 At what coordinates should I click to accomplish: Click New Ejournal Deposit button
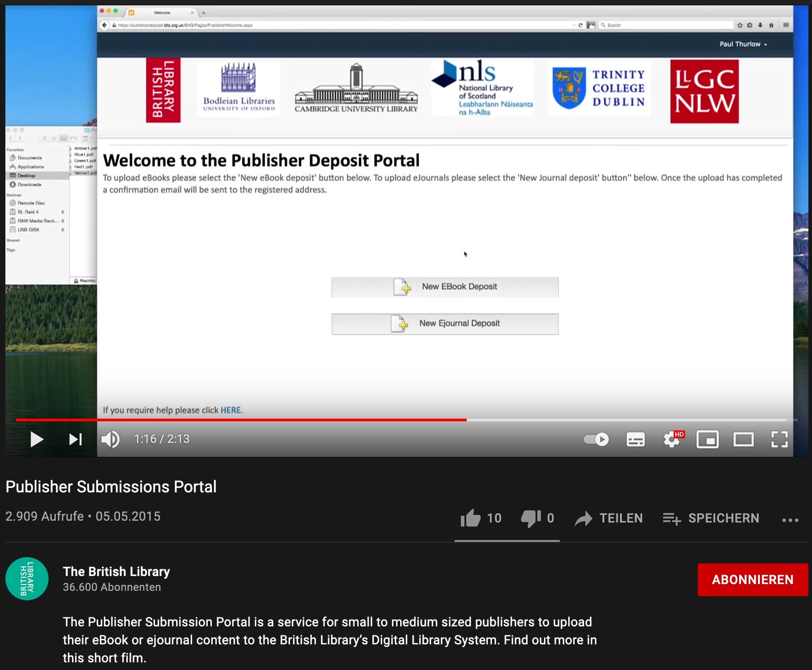(445, 324)
